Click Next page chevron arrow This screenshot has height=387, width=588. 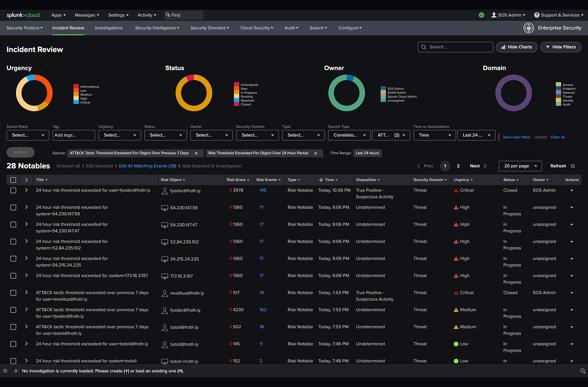click(x=485, y=166)
